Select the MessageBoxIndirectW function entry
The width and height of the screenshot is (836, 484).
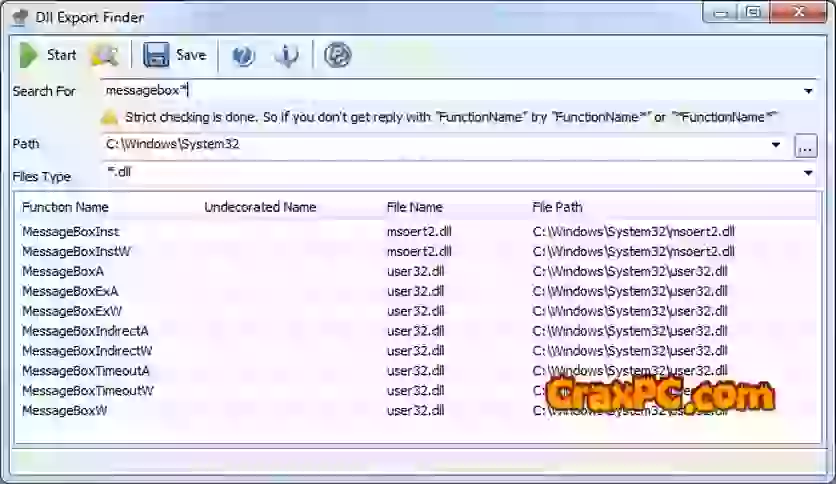pyautogui.click(x=87, y=351)
